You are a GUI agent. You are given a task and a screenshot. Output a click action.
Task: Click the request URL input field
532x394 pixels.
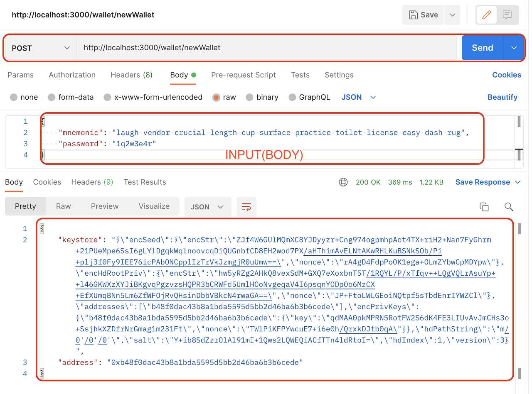click(266, 48)
